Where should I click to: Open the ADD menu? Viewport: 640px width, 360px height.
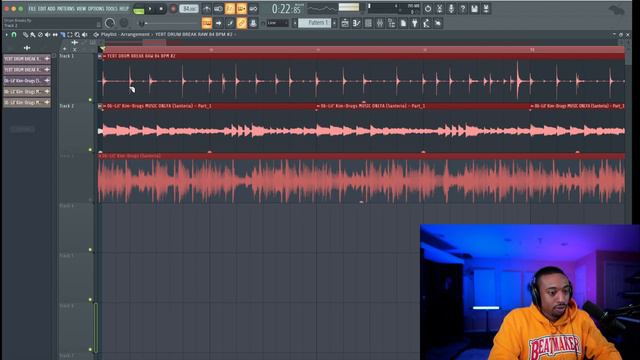pos(51,9)
